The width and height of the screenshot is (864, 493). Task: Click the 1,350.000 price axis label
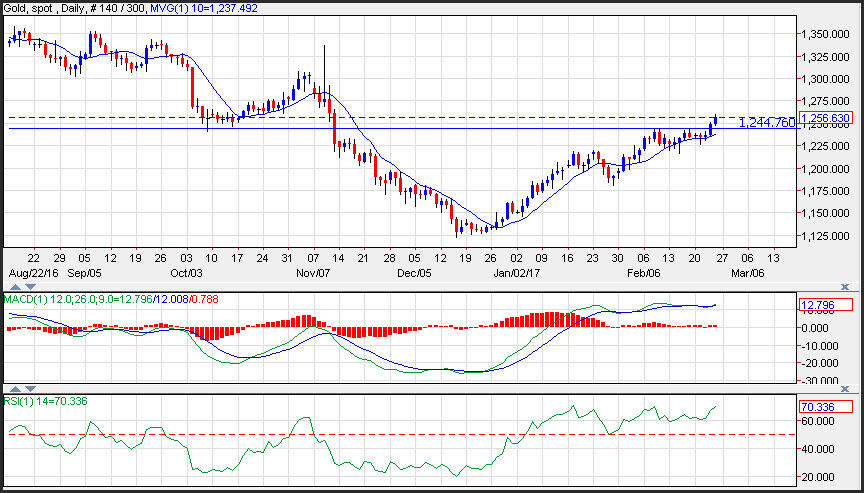pos(824,33)
